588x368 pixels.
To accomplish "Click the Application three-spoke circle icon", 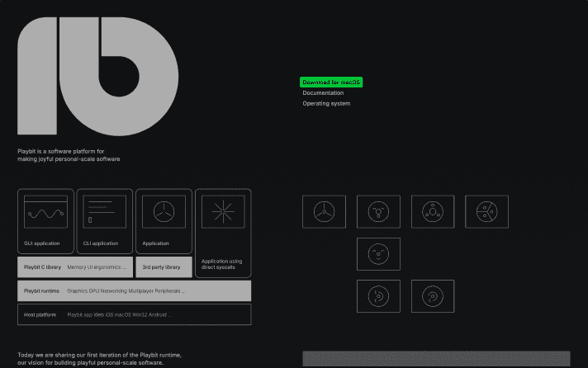I will [x=164, y=212].
